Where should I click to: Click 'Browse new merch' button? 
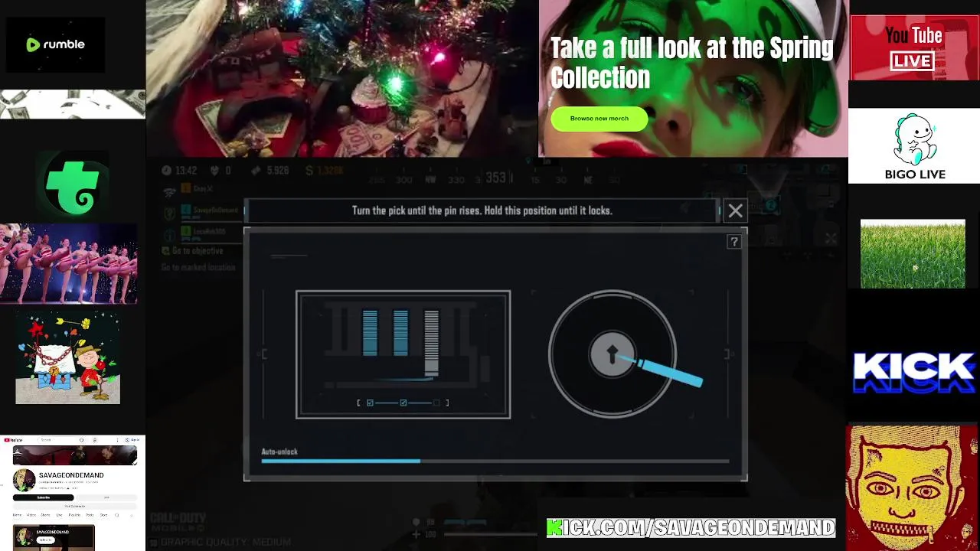coord(599,119)
